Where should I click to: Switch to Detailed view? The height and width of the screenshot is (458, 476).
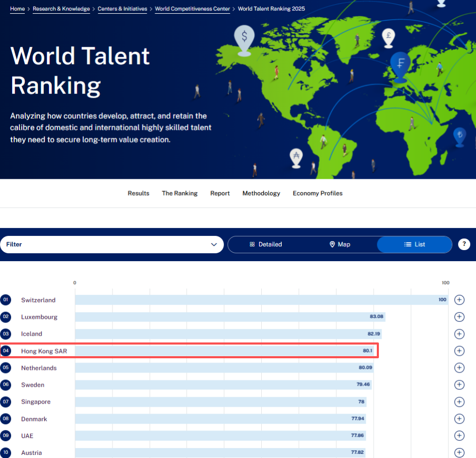click(x=266, y=244)
